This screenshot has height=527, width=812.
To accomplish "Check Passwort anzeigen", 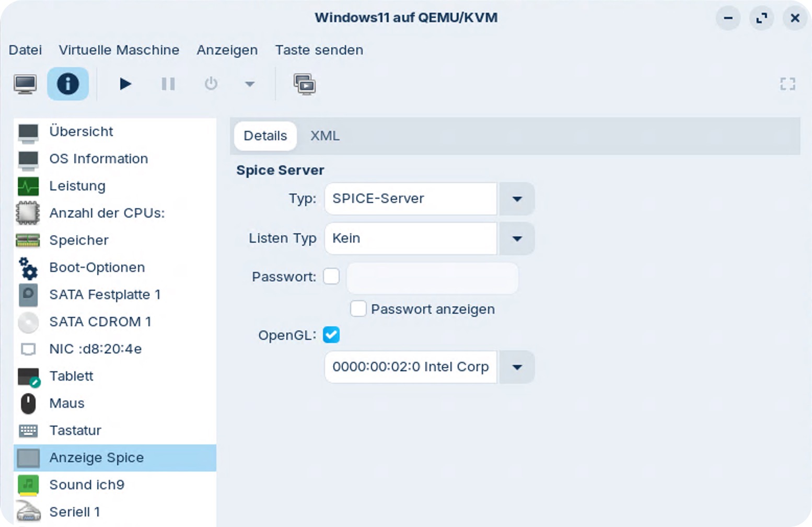I will (358, 308).
